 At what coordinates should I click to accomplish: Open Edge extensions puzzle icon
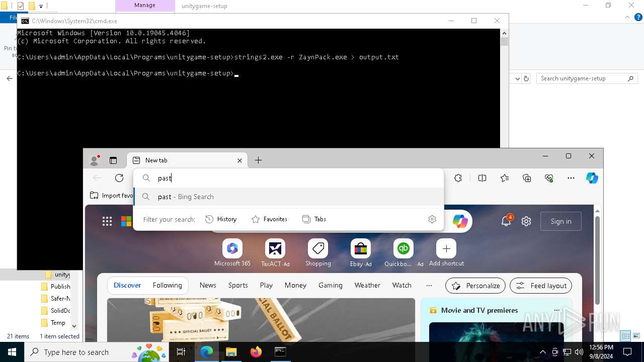(458, 178)
